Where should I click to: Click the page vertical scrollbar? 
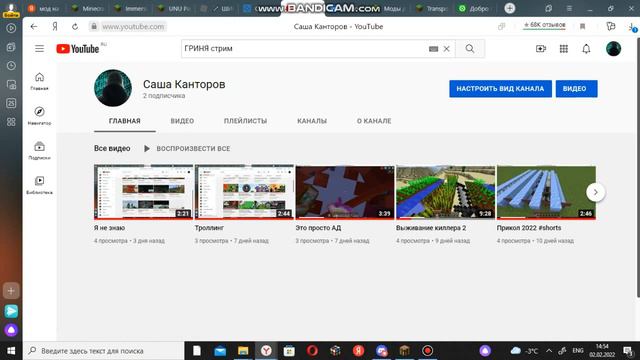click(638, 167)
